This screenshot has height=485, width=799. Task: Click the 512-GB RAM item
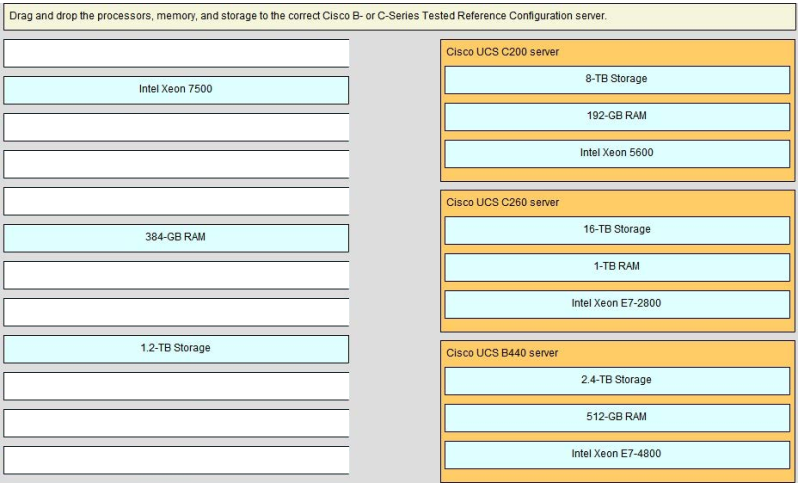point(617,418)
